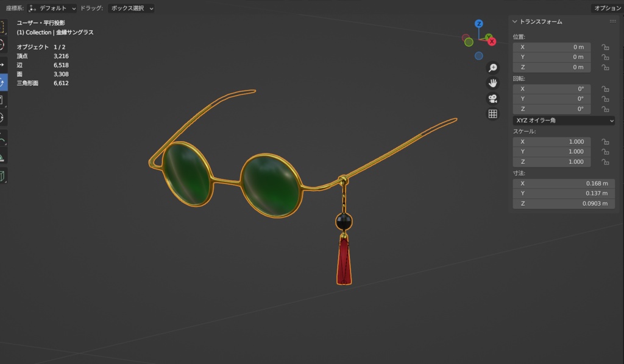624x364 pixels.
Task: Lock the location X value
Action: [x=605, y=47]
